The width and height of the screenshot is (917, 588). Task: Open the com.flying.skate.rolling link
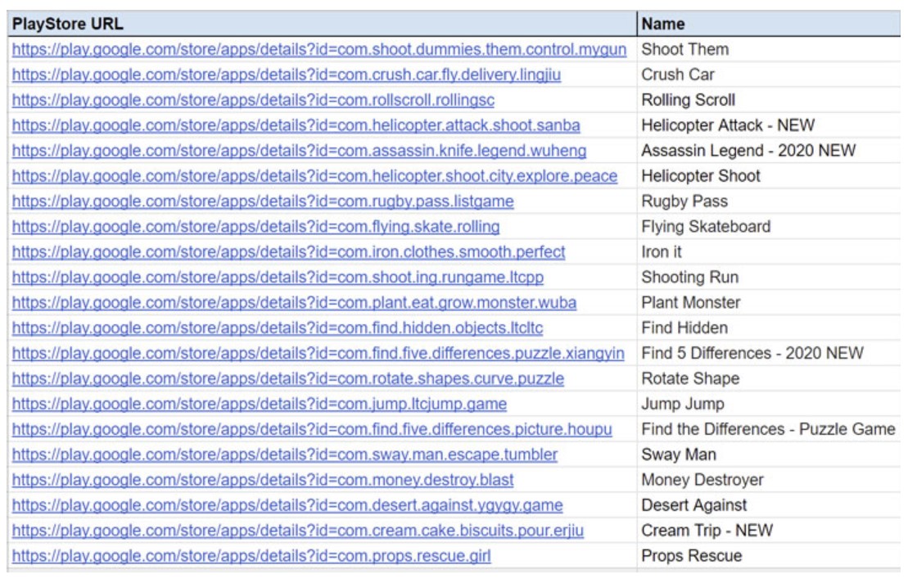(x=255, y=226)
